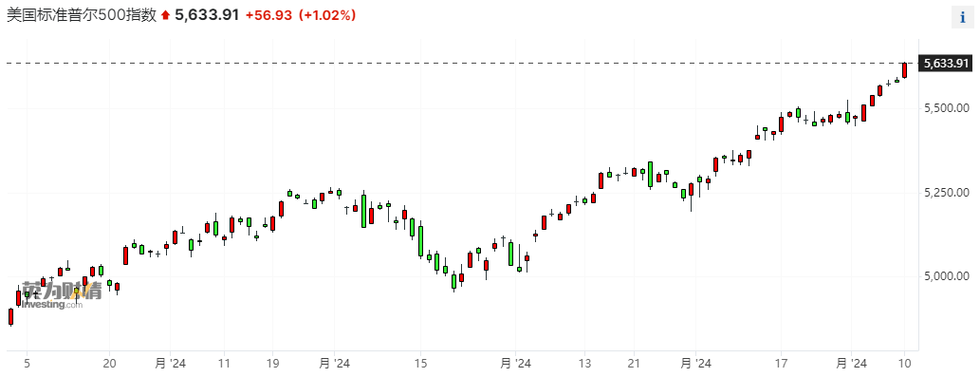Click the date label 21 on time axis
This screenshot has width=980, height=377.
point(634,363)
